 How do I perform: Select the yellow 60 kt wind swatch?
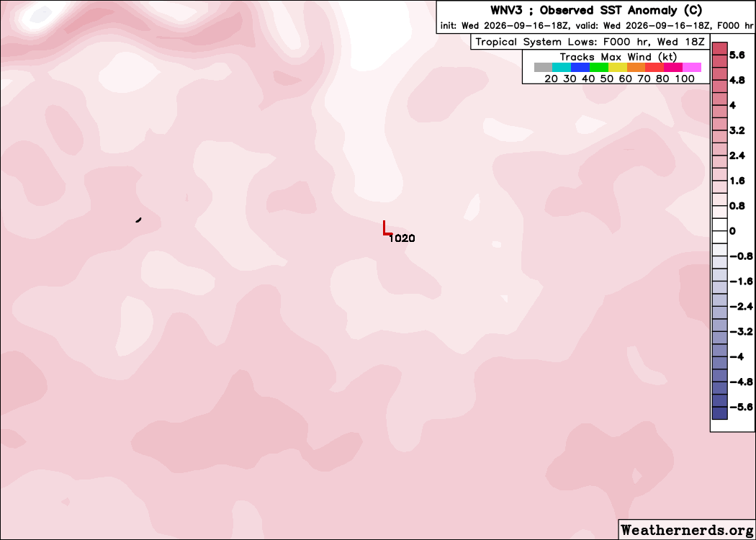[x=618, y=68]
